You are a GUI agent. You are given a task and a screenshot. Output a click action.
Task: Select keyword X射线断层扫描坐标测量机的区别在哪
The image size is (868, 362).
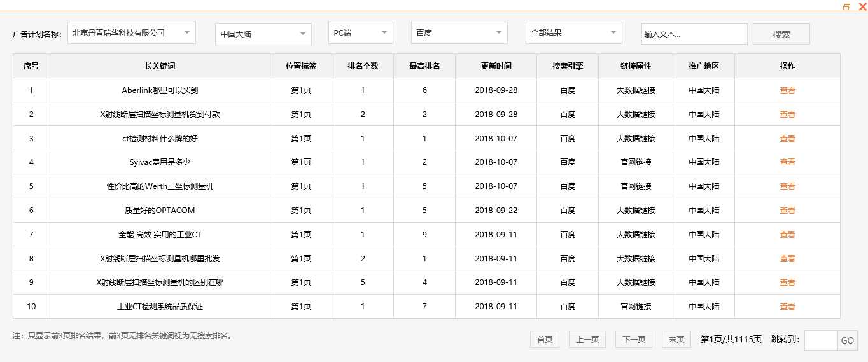pyautogui.click(x=160, y=282)
